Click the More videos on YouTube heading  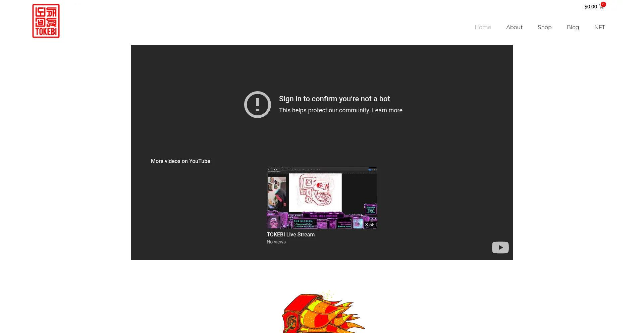click(180, 161)
